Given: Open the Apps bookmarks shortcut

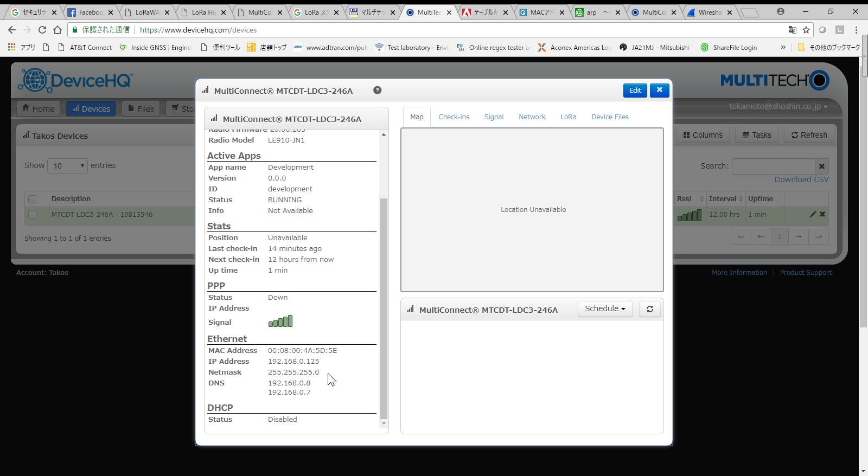Looking at the screenshot, I should click(x=22, y=48).
